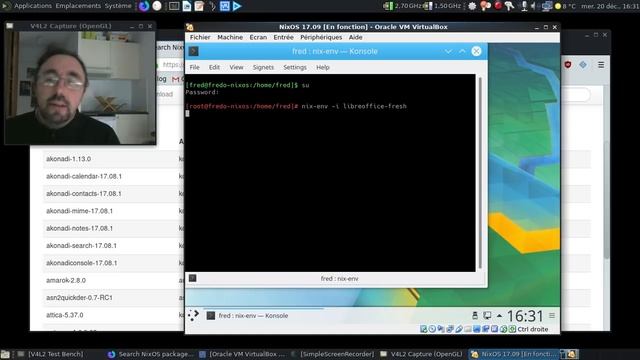Image resolution: width=640 pixels, height=360 pixels.
Task: Click the date and time in the top panel
Action: pos(610,6)
